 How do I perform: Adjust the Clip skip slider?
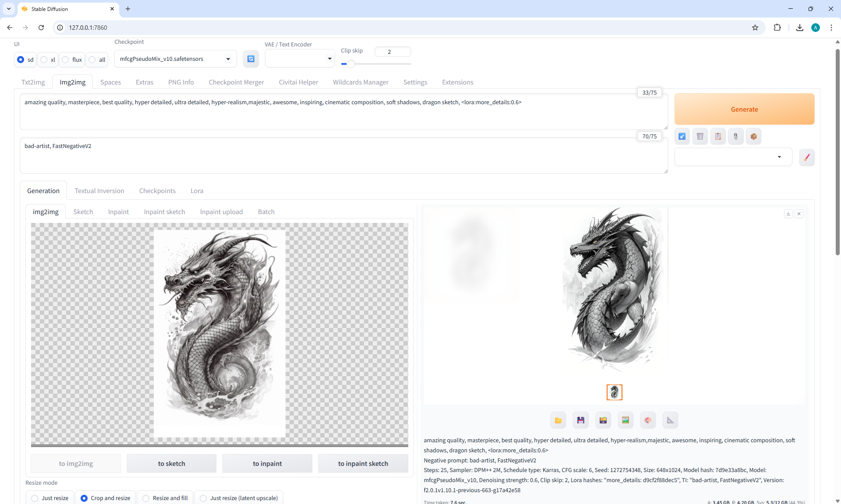351,64
